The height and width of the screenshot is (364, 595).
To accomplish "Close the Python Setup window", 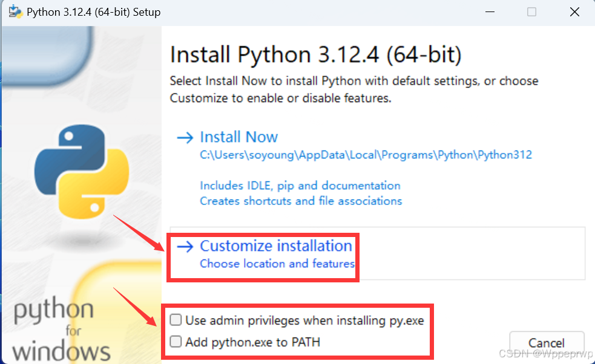I will point(574,12).
